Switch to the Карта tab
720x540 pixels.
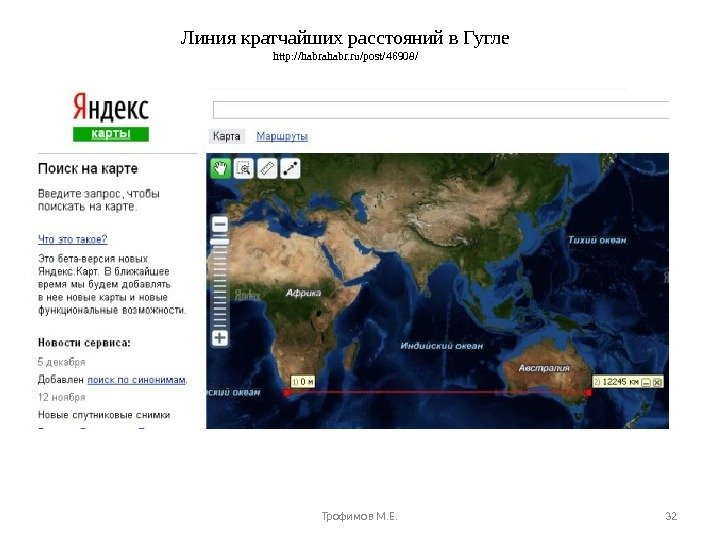[x=226, y=136]
